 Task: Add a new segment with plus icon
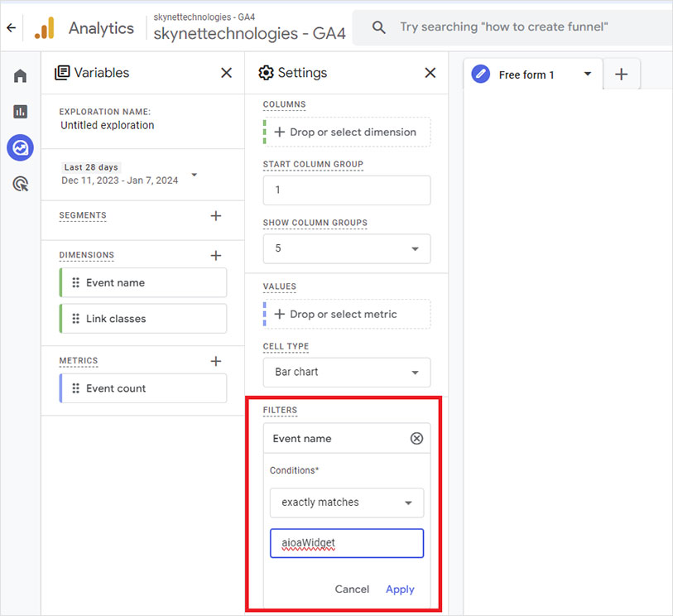point(216,216)
